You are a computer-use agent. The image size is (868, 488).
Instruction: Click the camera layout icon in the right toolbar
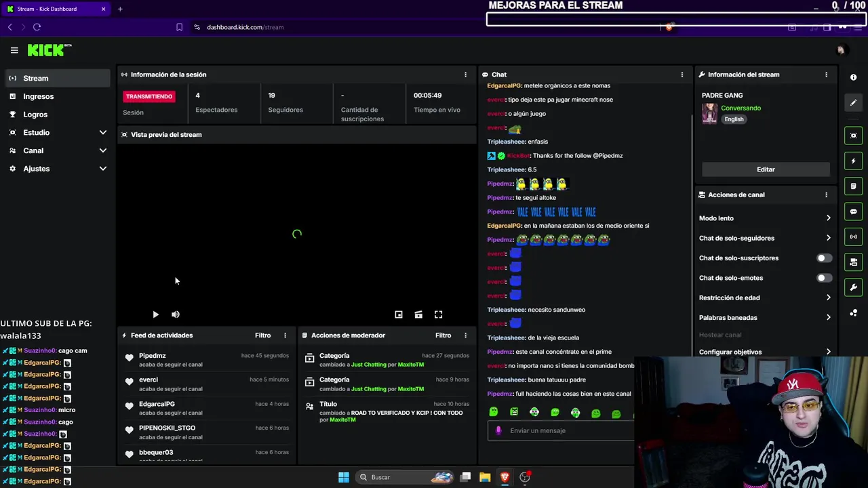pos(853,262)
